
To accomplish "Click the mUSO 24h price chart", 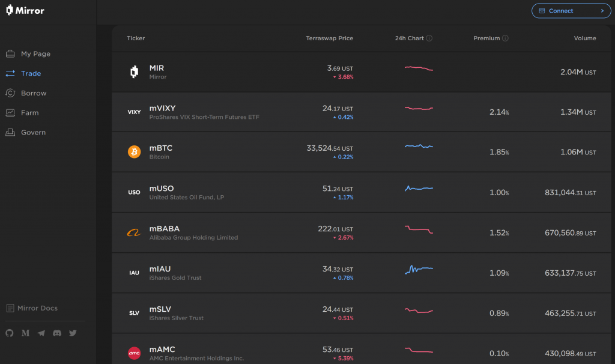I will click(419, 188).
